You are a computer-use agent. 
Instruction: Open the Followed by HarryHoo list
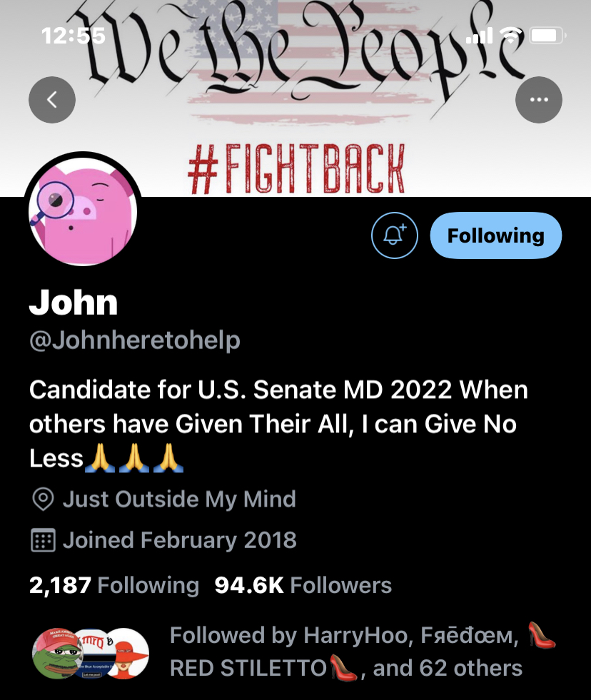363,651
